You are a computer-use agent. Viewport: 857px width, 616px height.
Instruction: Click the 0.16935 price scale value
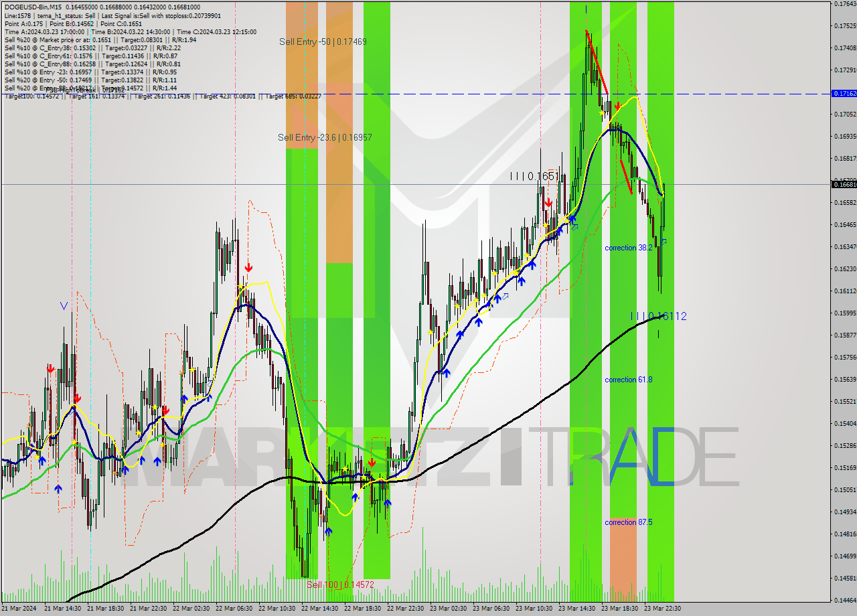(x=845, y=137)
